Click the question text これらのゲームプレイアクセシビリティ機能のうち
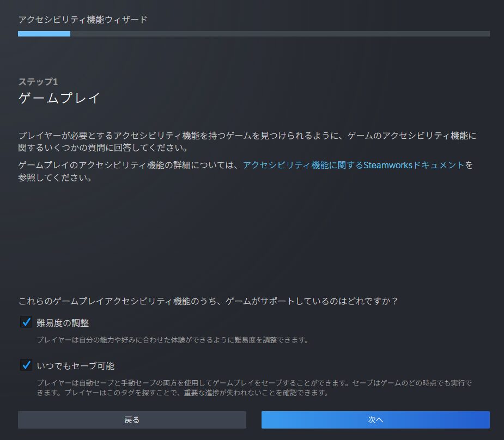The width and height of the screenshot is (504, 440). pos(208,301)
